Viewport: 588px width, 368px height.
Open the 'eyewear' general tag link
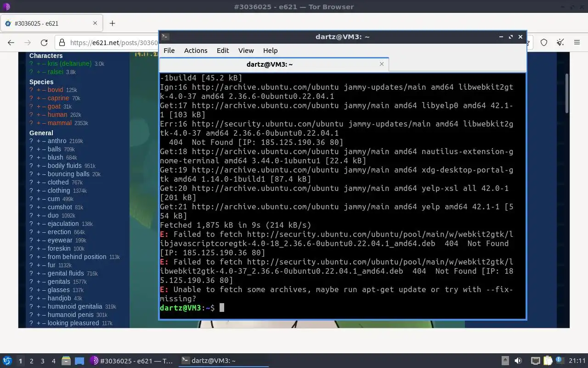[x=60, y=241]
